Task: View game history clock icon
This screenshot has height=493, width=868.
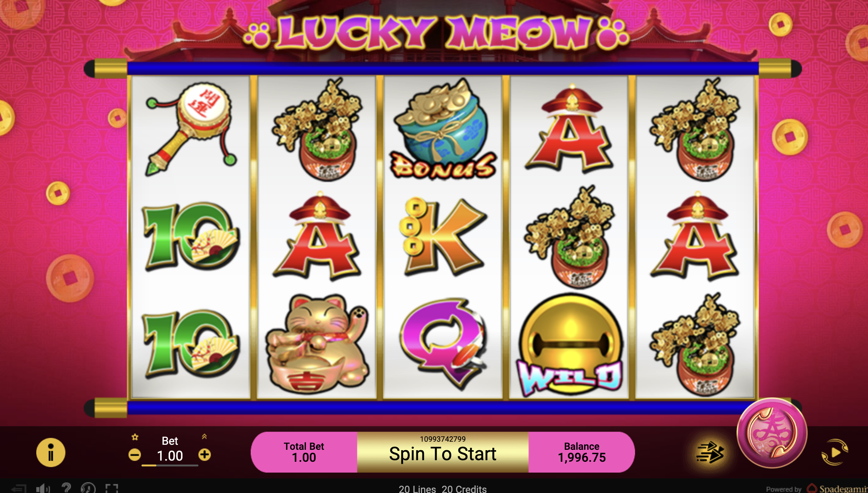Action: coord(88,488)
